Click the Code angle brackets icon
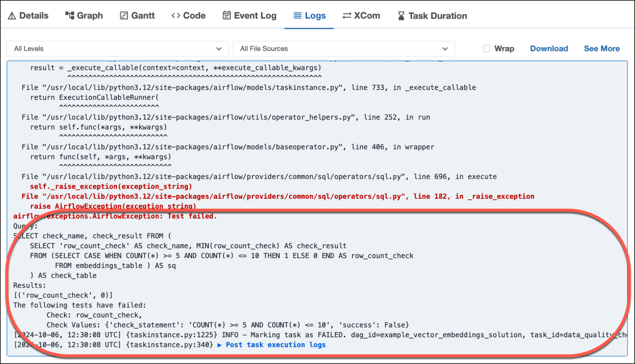Viewport: 635px width, 364px height. point(176,15)
